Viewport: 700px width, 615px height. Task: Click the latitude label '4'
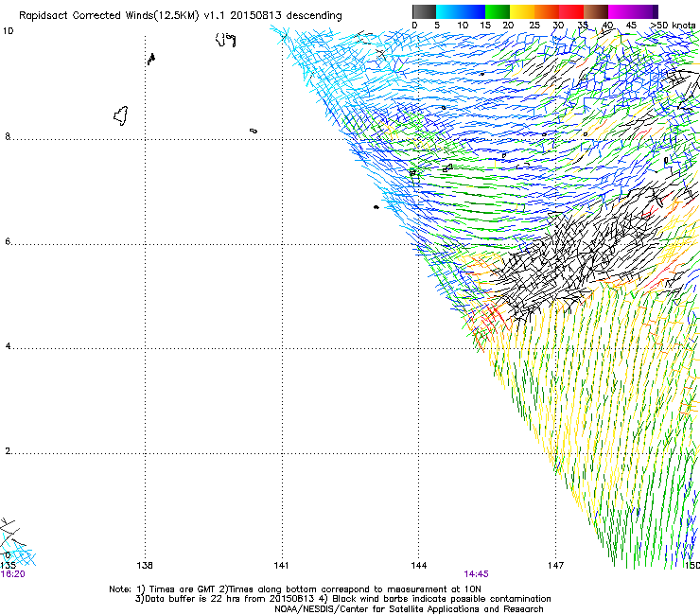[x=8, y=346]
